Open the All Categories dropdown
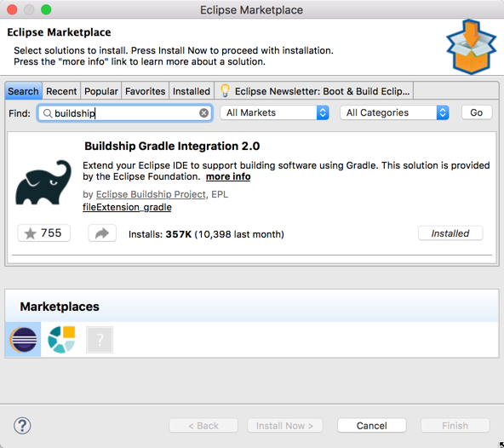Viewport: 504px width, 448px height. tap(394, 112)
